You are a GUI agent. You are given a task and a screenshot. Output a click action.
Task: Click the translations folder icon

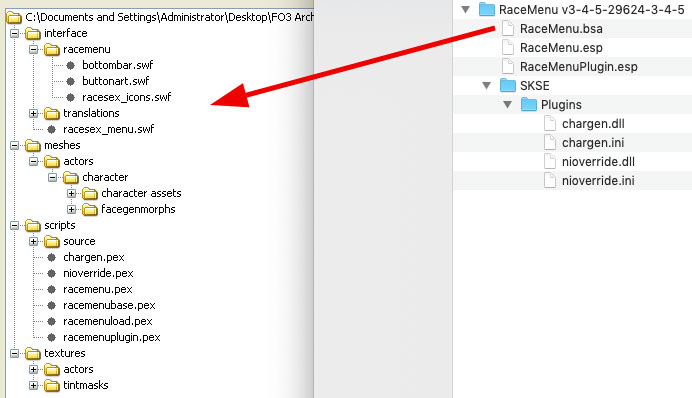(x=52, y=113)
